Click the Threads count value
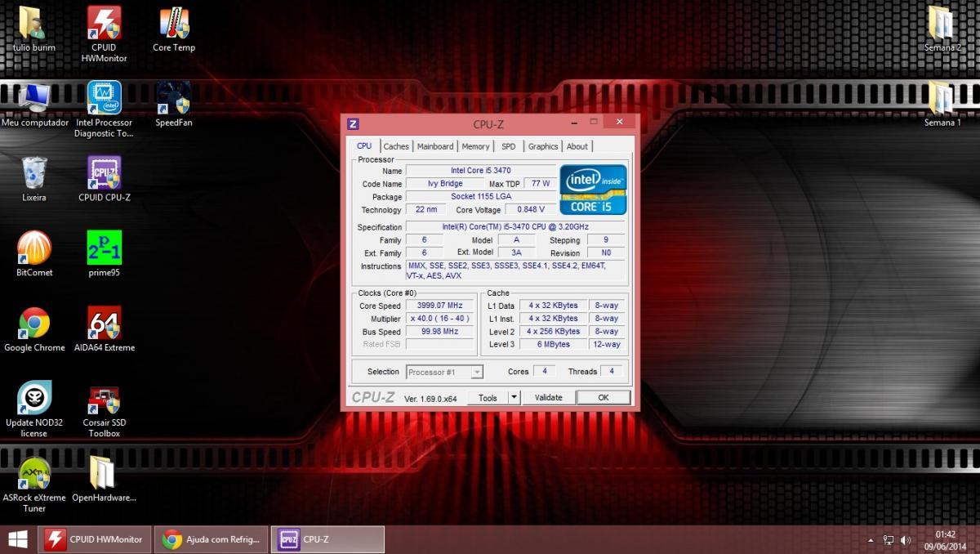This screenshot has height=554, width=980. click(x=612, y=371)
